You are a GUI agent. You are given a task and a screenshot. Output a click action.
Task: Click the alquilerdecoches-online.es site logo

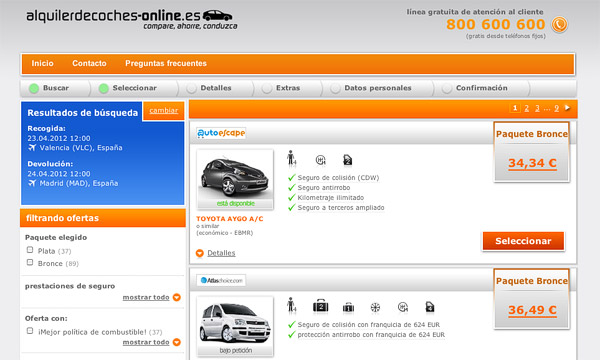coord(132,19)
